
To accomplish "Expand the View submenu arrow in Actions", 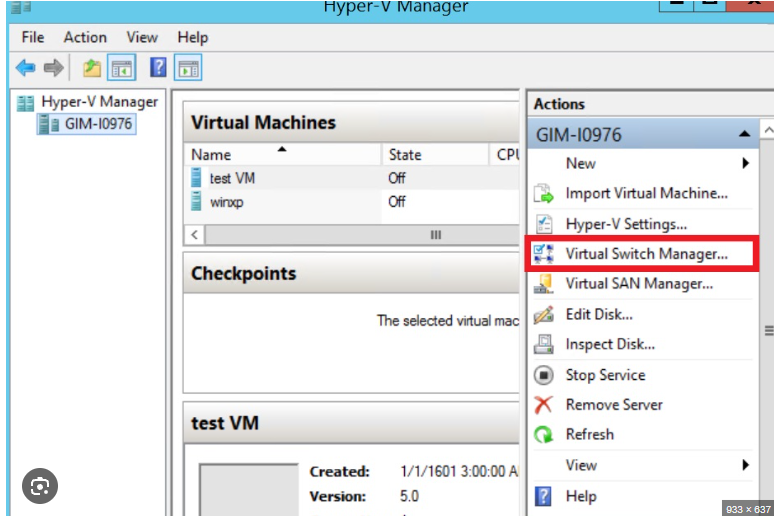I will pyautogui.click(x=745, y=465).
